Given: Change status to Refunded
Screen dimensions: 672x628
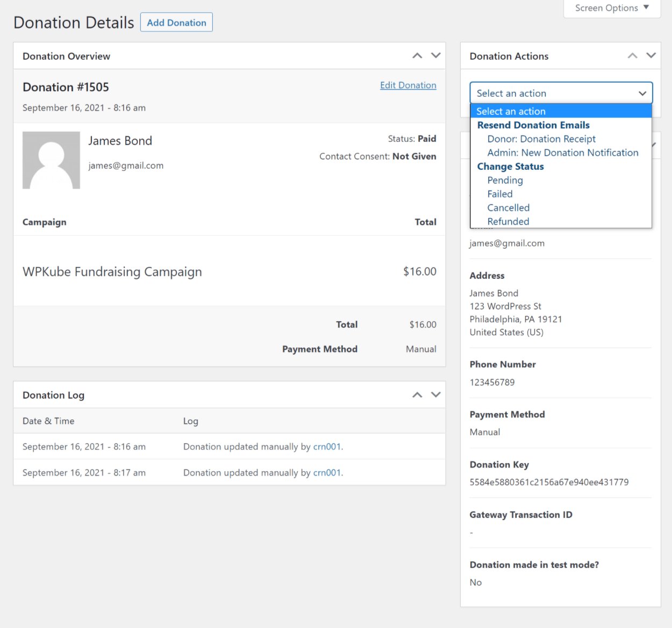Looking at the screenshot, I should pos(508,221).
